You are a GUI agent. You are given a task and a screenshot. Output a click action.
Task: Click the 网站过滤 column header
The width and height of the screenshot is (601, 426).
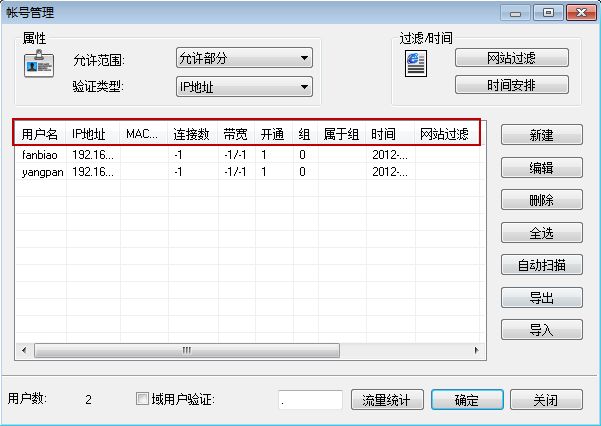point(447,134)
